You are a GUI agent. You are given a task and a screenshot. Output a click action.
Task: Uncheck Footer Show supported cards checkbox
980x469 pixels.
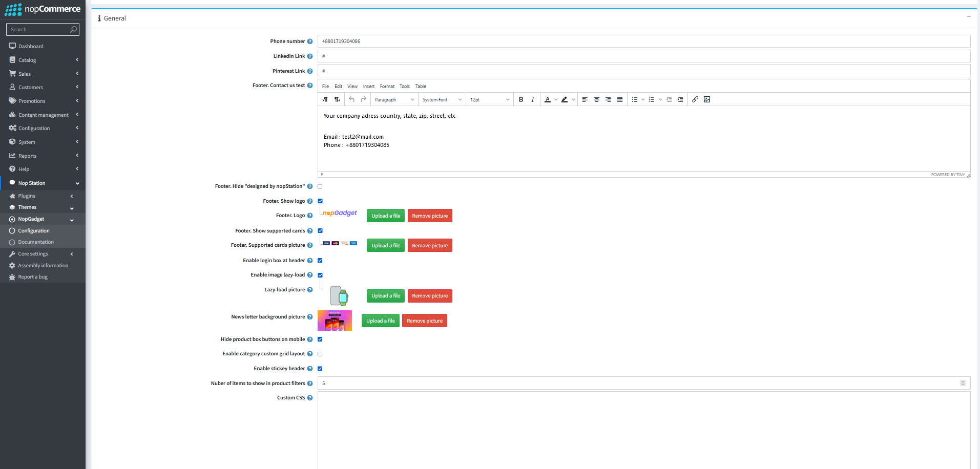pos(320,231)
